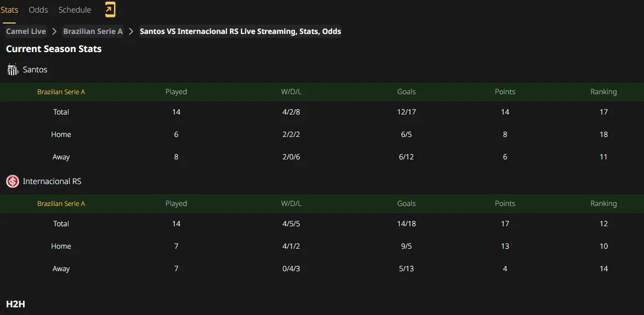
Task: Open the Schedule tab
Action: point(75,10)
